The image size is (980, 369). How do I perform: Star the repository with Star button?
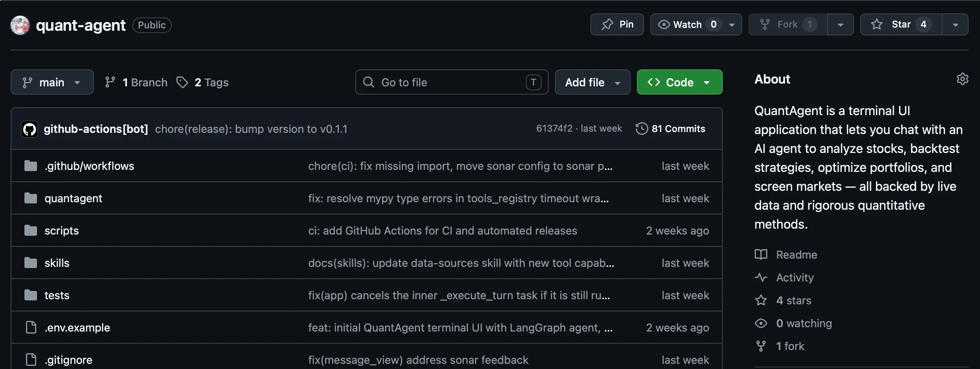901,24
